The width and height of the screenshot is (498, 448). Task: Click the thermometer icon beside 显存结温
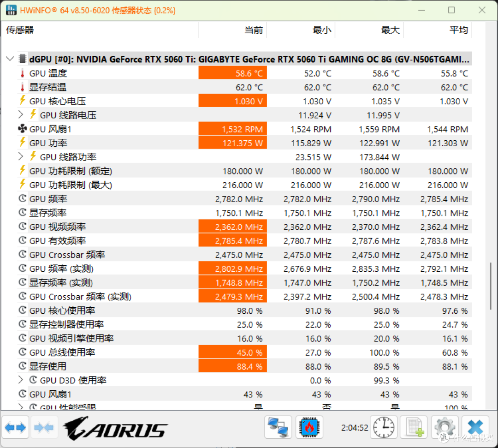(23, 87)
